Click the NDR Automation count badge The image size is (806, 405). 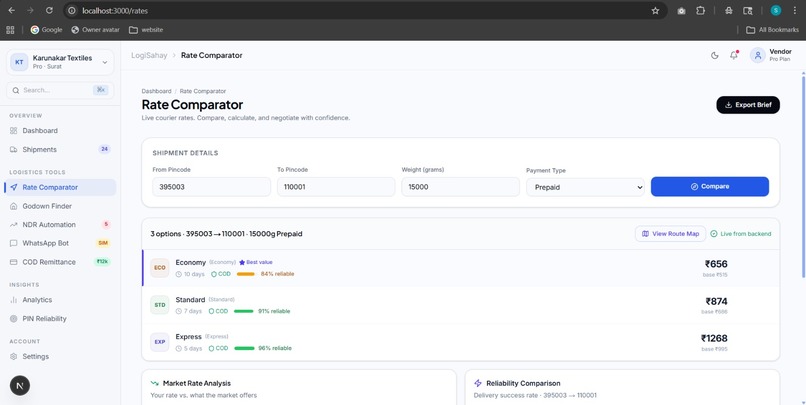pos(106,225)
